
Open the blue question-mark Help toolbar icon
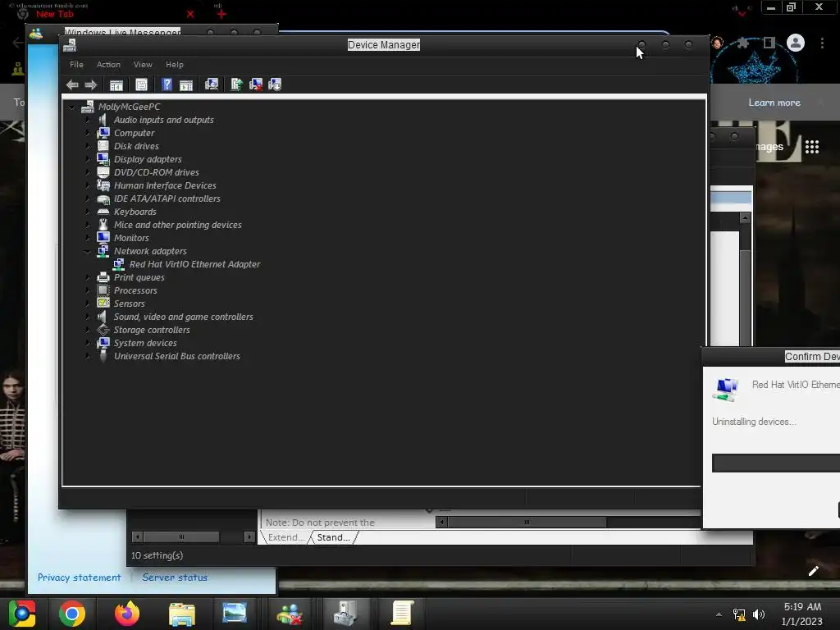(167, 84)
